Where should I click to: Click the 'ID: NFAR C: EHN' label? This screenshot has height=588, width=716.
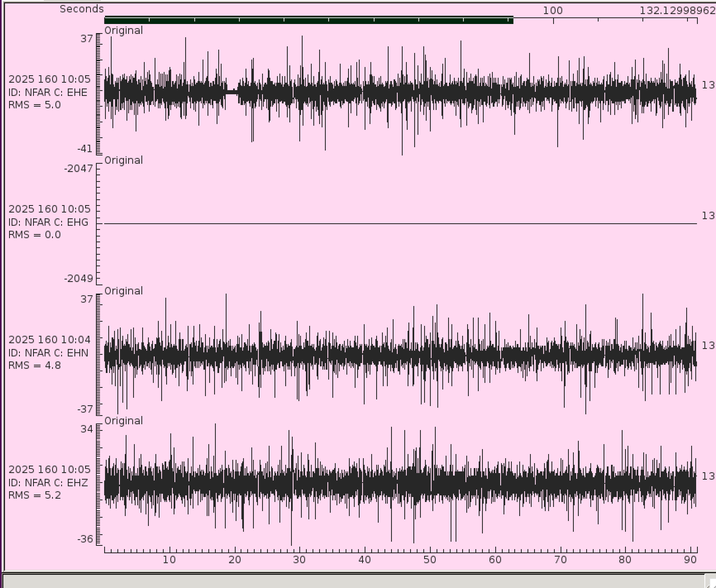(48, 353)
